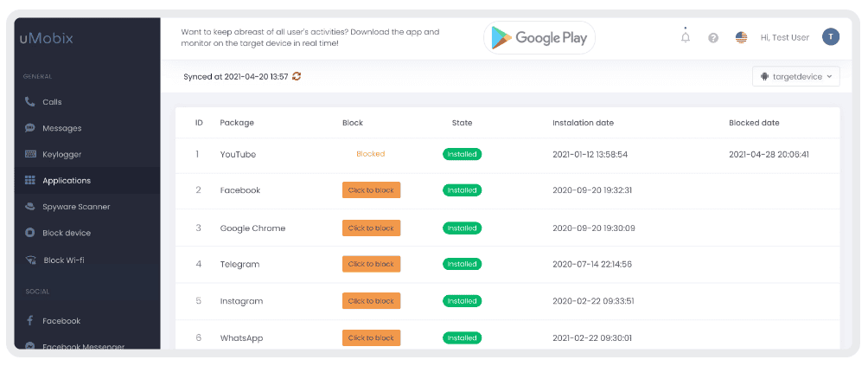The height and width of the screenshot is (366, 868).
Task: Click the user avatar 'T' icon
Action: pyautogui.click(x=830, y=37)
